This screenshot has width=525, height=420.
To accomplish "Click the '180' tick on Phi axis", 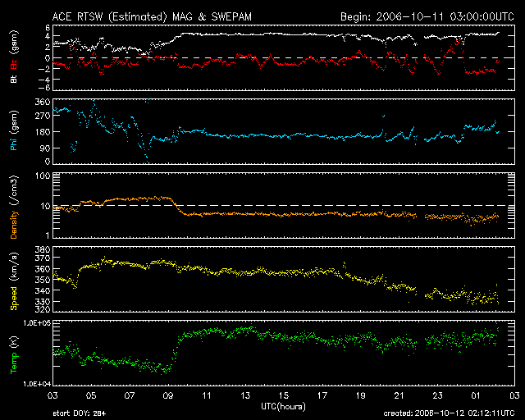I will click(43, 132).
